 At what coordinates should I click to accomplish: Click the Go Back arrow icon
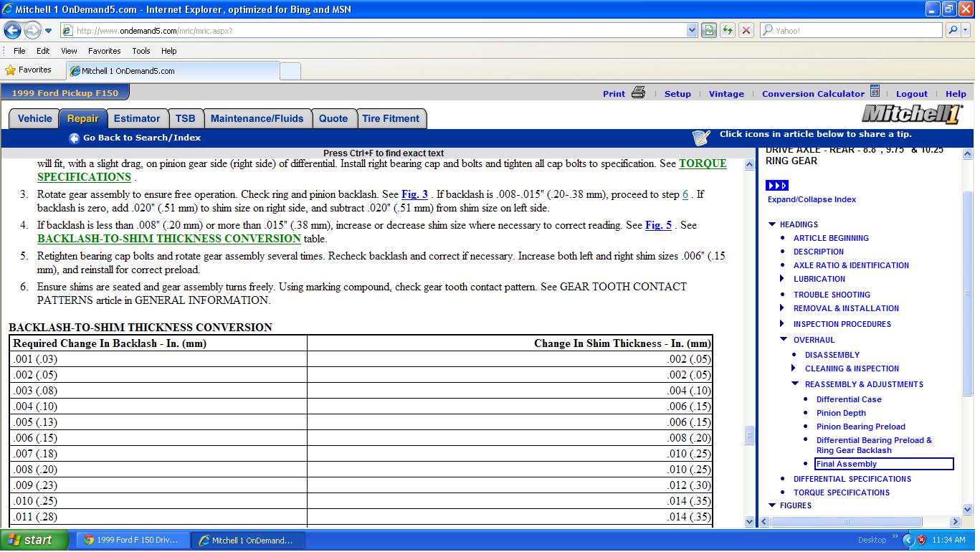tap(74, 138)
